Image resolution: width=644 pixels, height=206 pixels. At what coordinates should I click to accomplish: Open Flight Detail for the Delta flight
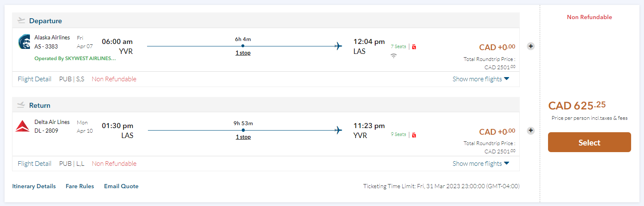tap(34, 164)
